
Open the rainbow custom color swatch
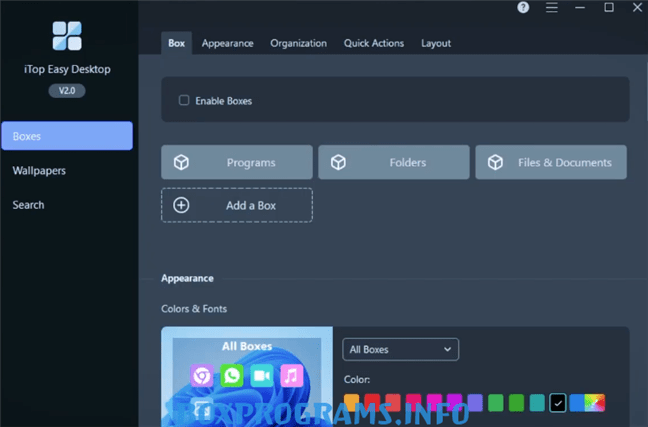[x=595, y=403]
